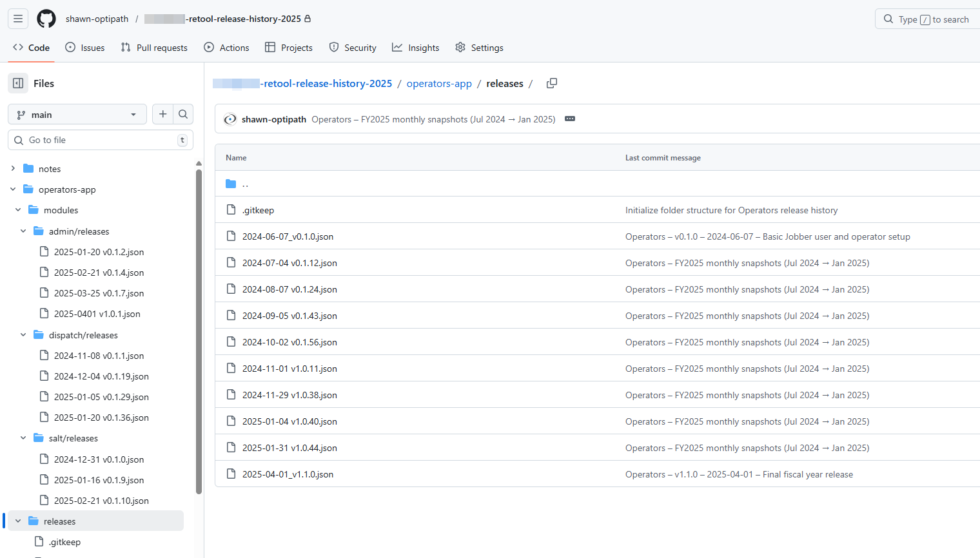Go to parent directory folder row

(245, 184)
